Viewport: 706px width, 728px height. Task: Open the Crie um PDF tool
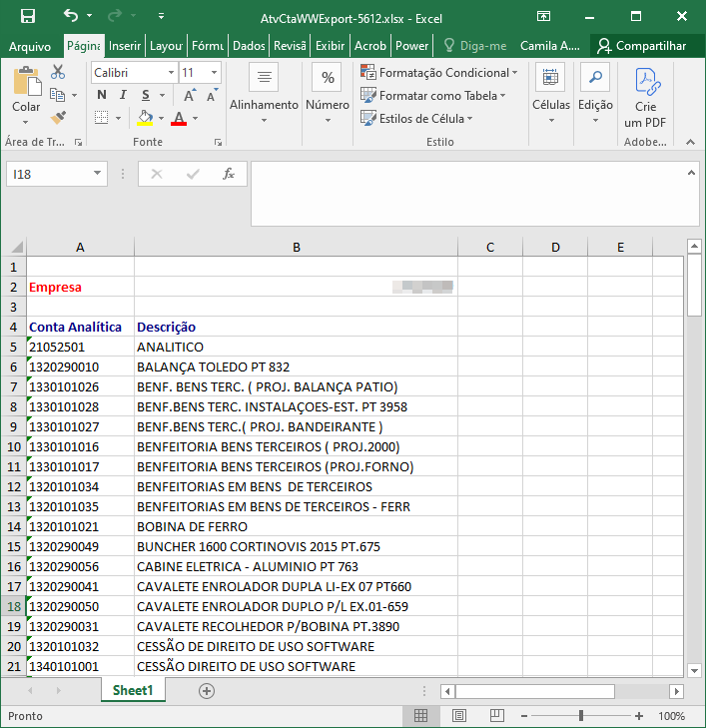pyautogui.click(x=645, y=98)
